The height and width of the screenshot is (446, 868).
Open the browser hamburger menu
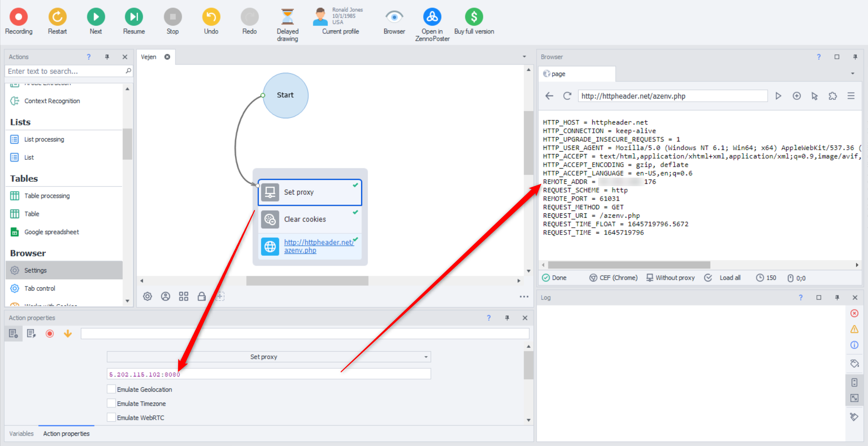coord(851,96)
